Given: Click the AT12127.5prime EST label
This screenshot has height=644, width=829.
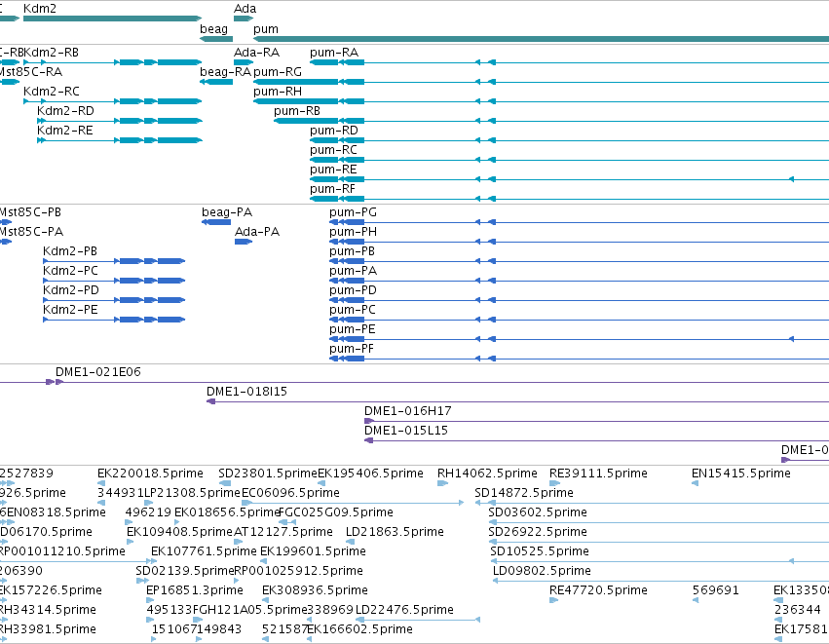Looking at the screenshot, I should point(283,532).
